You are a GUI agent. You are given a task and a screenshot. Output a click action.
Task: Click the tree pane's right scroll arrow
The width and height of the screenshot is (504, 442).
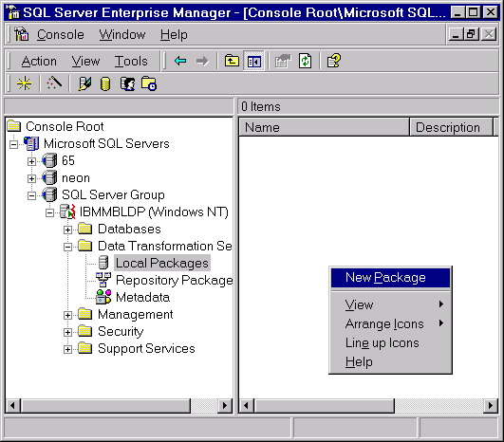click(x=225, y=406)
